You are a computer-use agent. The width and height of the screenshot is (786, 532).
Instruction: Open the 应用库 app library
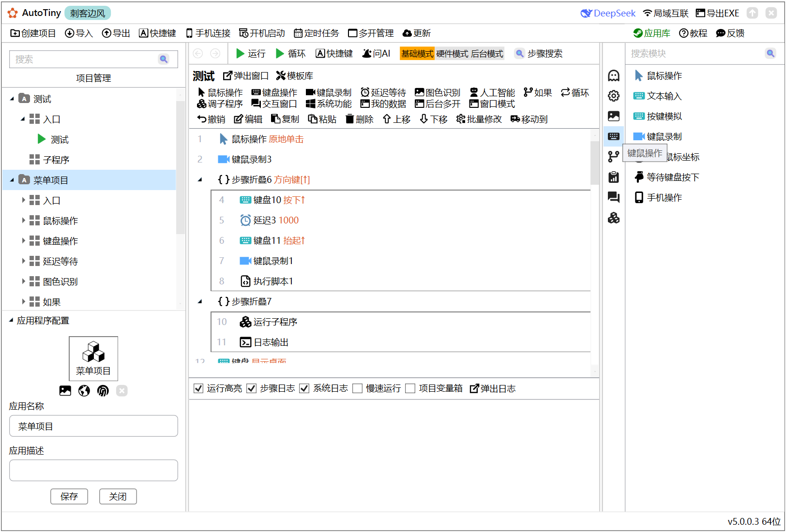pos(652,33)
